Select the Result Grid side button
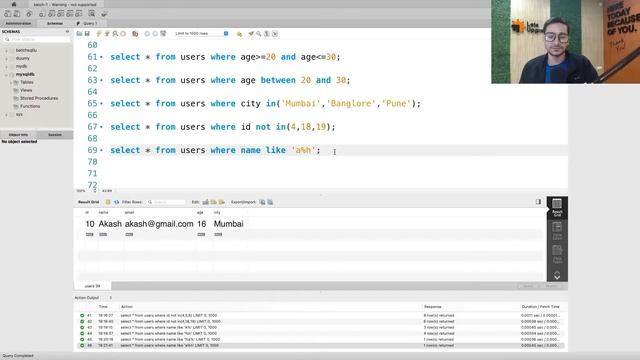The image size is (640, 360). (x=557, y=207)
